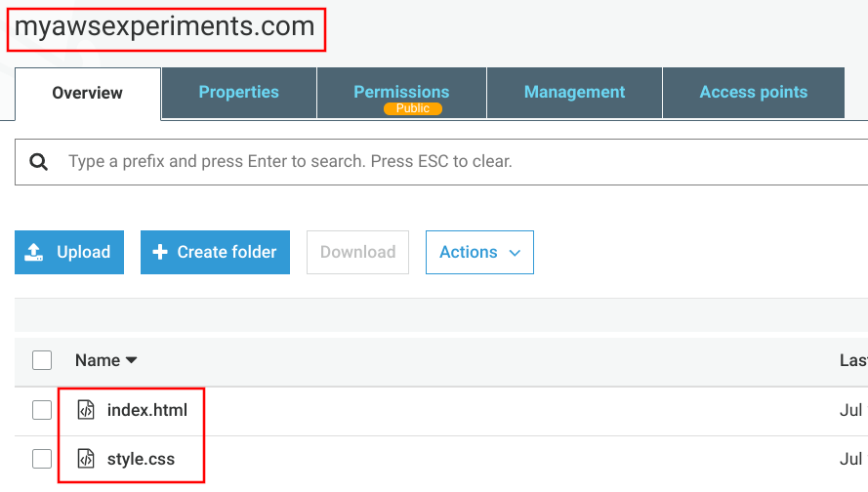Viewport: 868px width, 492px height.
Task: Expand the Actions dropdown menu
Action: [479, 253]
